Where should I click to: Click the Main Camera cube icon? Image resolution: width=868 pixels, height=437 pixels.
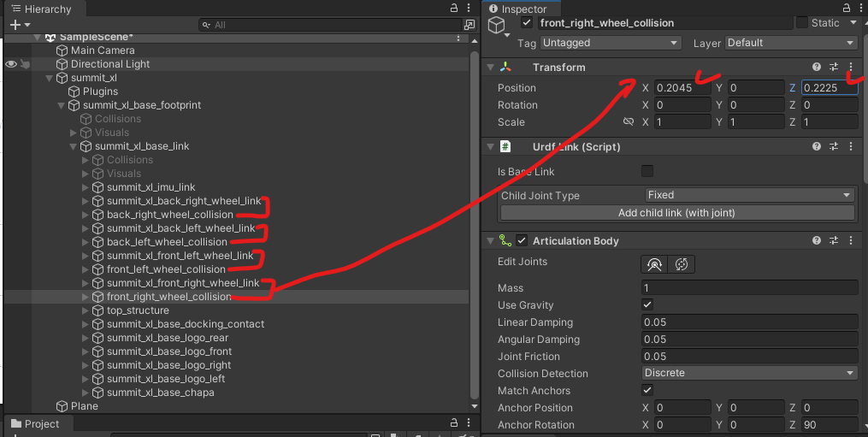62,50
